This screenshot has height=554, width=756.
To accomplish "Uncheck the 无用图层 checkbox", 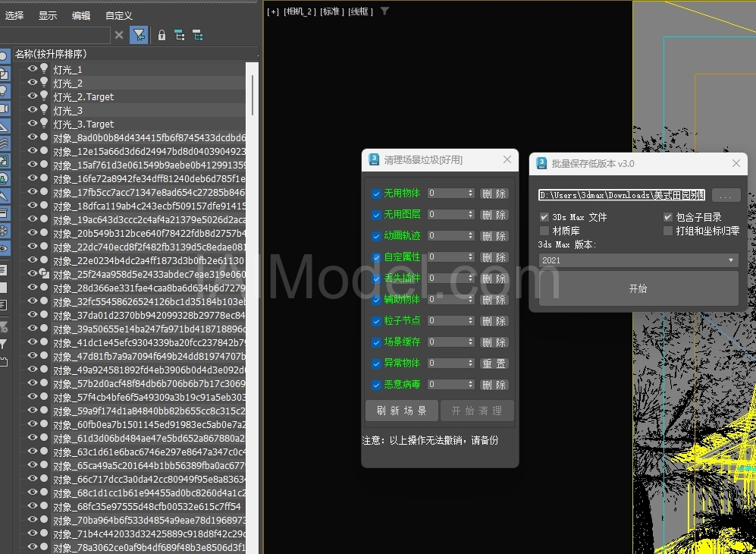I will pos(376,216).
